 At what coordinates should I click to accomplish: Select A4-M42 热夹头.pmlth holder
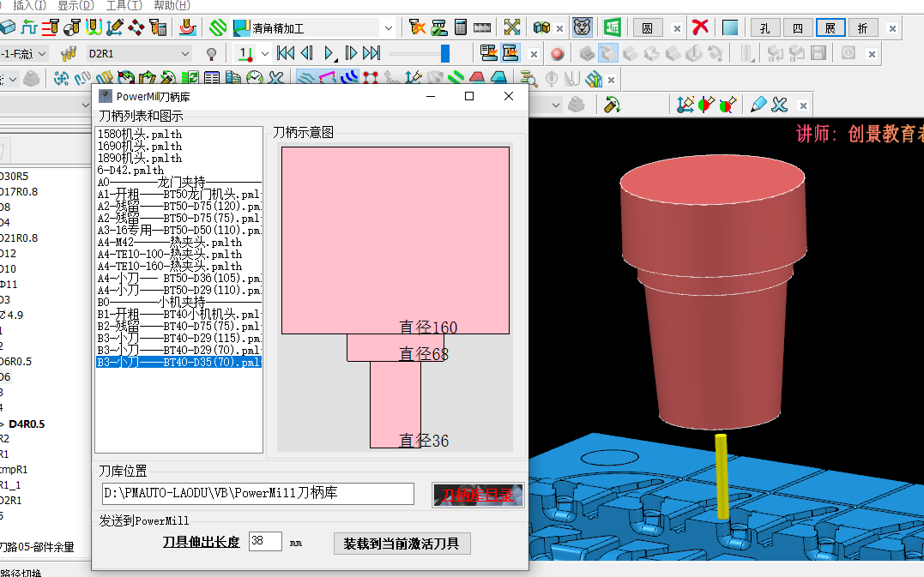(x=170, y=242)
